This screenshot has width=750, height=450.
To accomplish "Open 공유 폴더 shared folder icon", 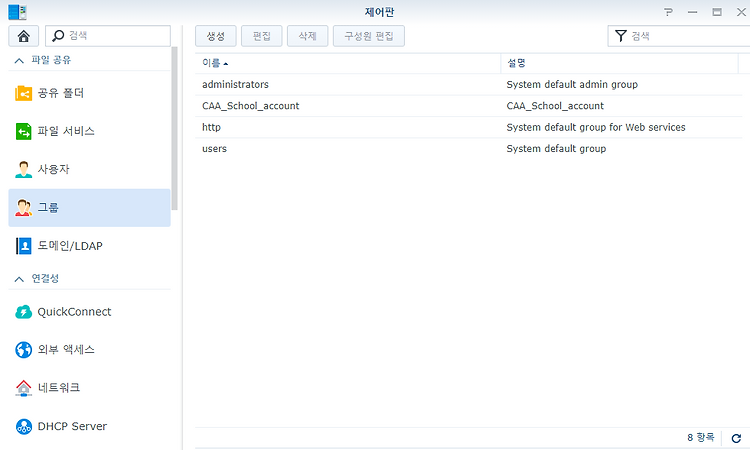I will tap(23, 93).
